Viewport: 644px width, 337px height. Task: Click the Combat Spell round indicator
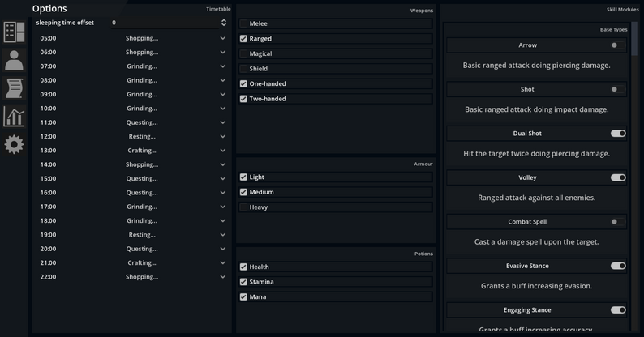pyautogui.click(x=614, y=222)
